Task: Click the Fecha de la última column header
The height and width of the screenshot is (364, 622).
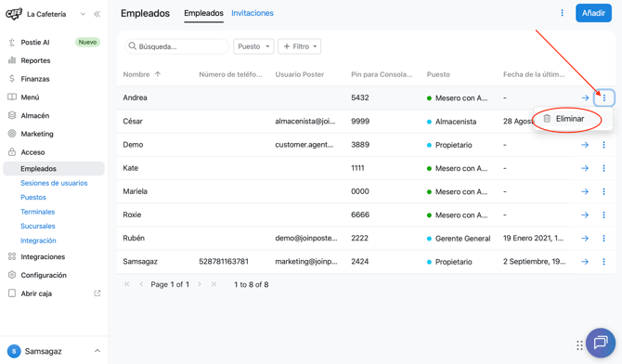Action: coord(534,74)
